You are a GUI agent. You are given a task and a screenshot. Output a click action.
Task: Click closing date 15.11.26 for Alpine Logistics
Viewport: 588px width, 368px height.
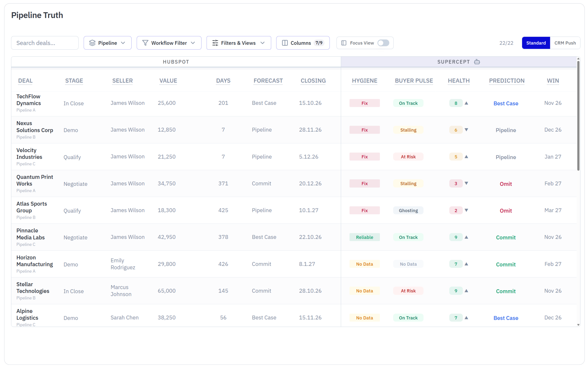coord(310,317)
